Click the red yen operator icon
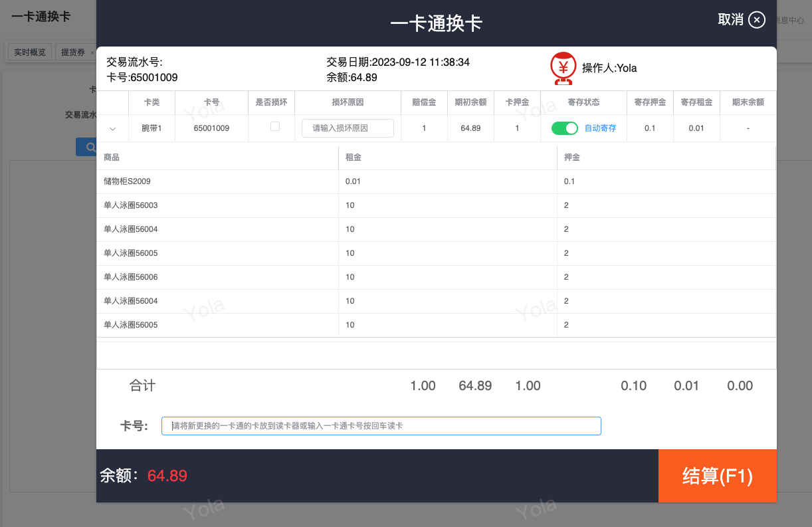Viewport: 812px width, 527px height. point(563,68)
